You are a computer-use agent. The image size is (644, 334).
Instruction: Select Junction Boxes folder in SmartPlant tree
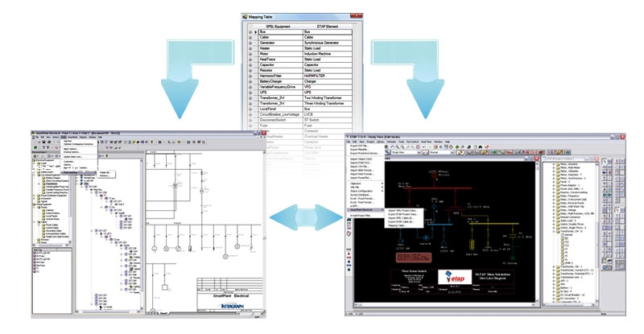pos(52,219)
